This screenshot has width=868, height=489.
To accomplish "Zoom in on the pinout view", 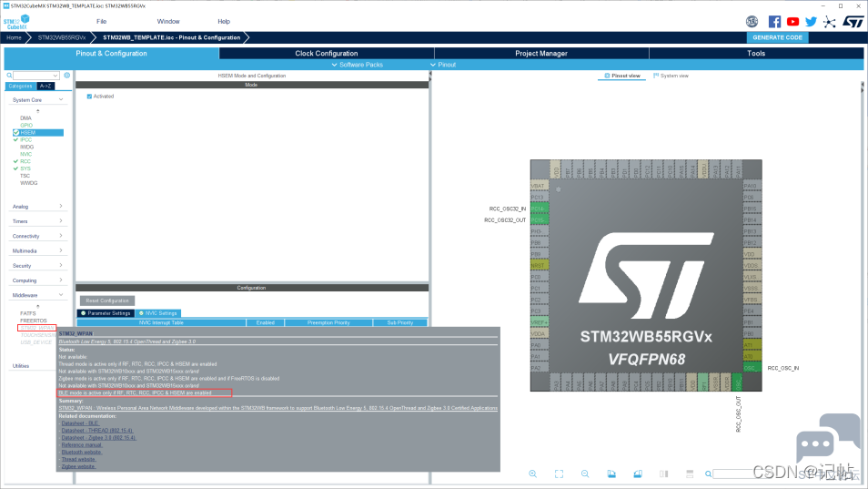I will pyautogui.click(x=532, y=474).
